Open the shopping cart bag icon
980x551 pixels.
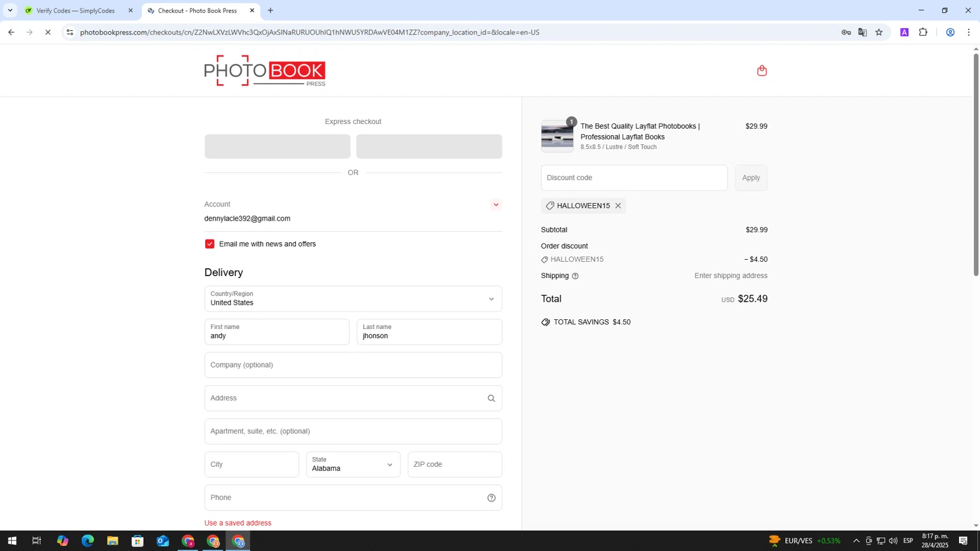(x=762, y=71)
